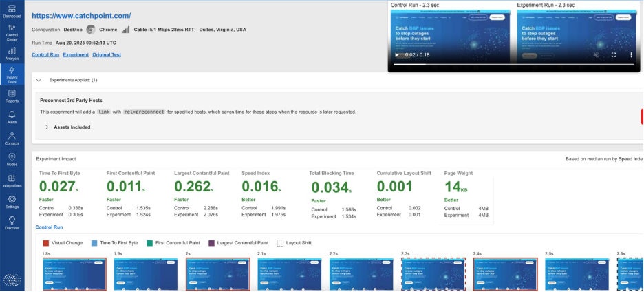Select Instant Tests lightning icon
644x292 pixels.
[x=12, y=70]
